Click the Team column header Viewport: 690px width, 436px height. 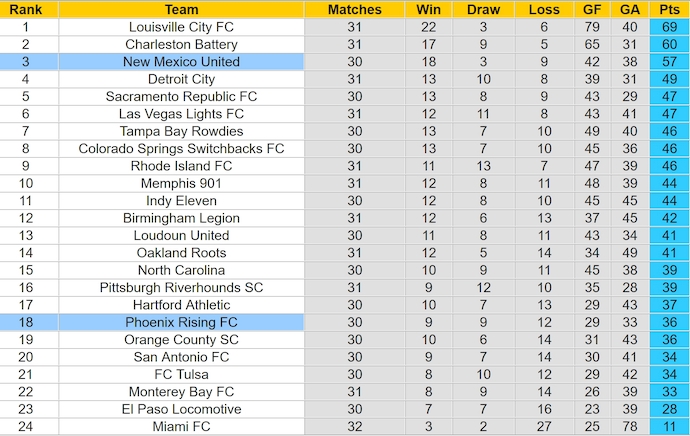(x=181, y=9)
